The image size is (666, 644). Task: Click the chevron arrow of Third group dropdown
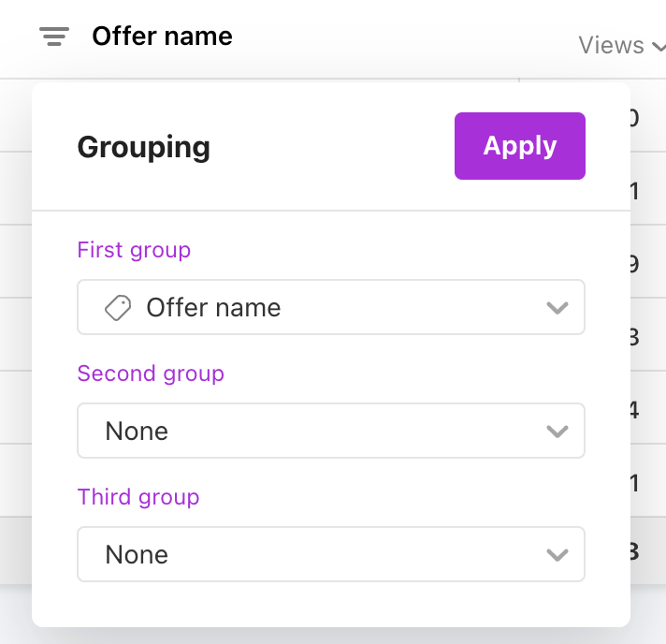[557, 555]
